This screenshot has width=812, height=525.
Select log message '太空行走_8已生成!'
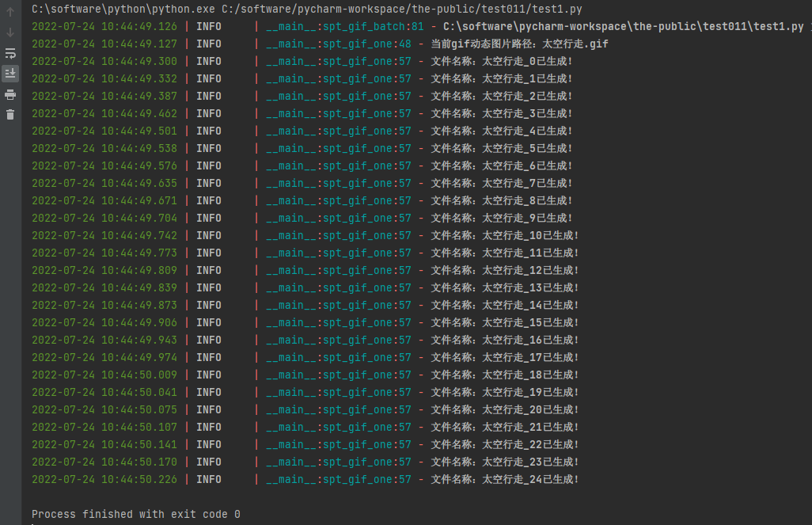527,200
